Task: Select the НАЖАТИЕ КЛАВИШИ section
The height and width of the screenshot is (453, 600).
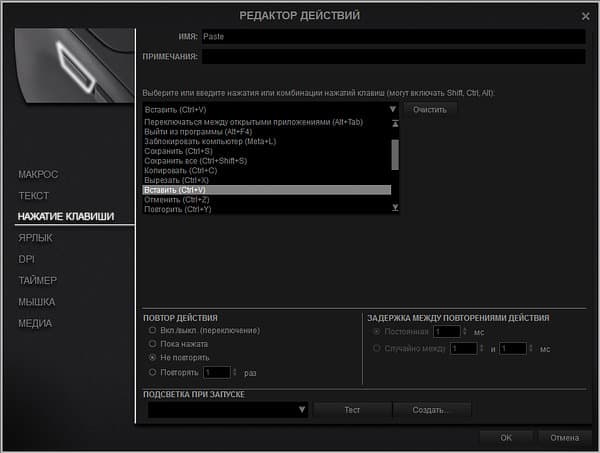Action: tap(66, 217)
